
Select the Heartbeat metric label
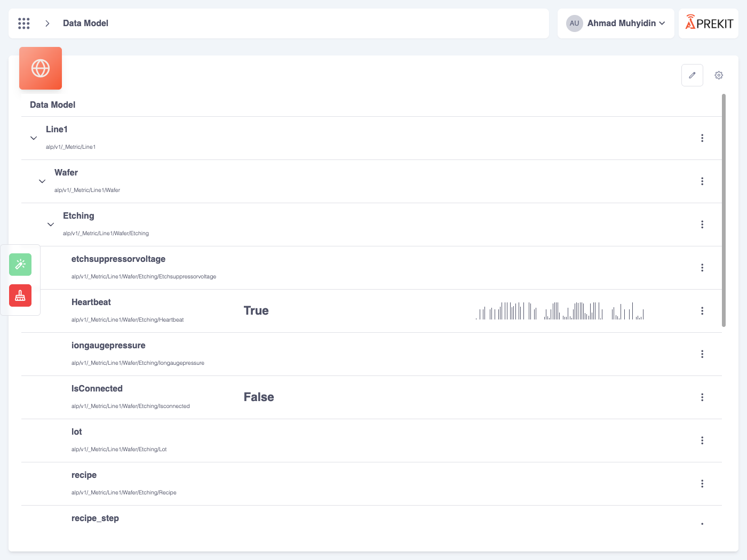tap(91, 302)
